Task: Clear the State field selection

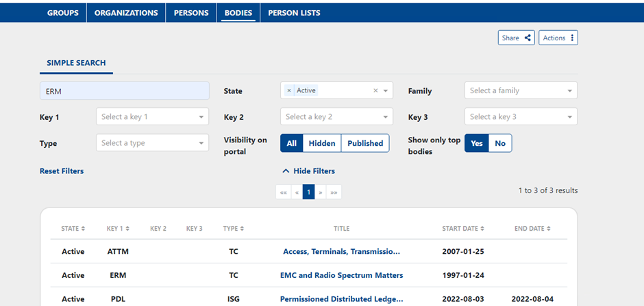Action: [375, 90]
